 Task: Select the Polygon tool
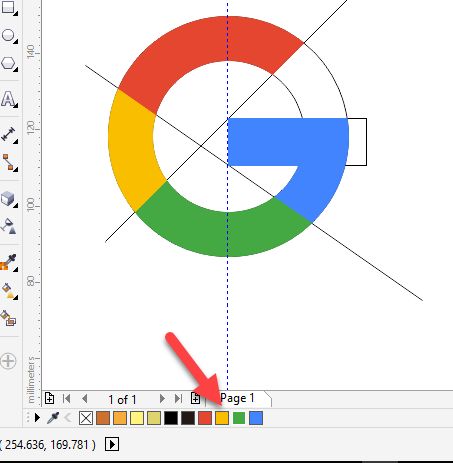coord(8,63)
